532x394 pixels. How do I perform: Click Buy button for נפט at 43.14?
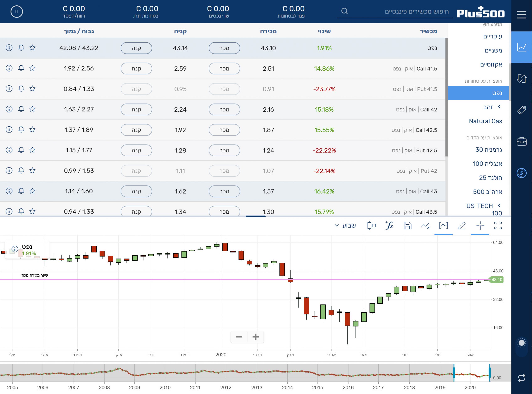click(x=136, y=48)
